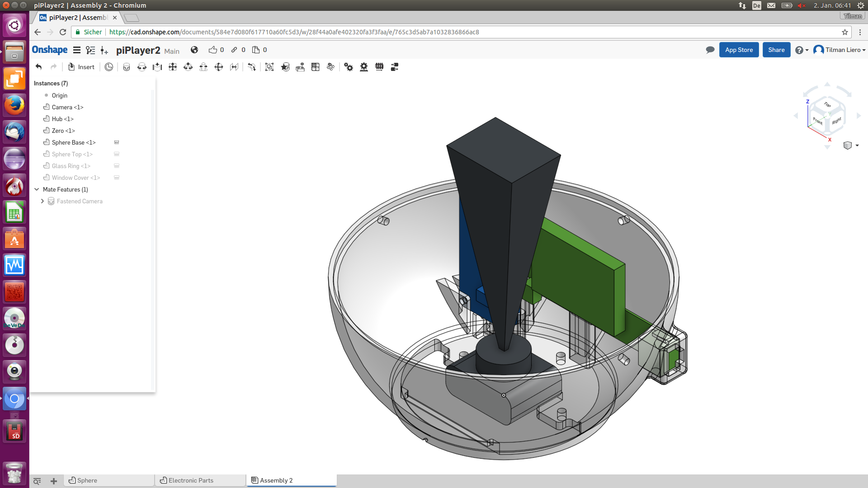The image size is (868, 488).
Task: Select the Tangent mate tool
Action: point(252,67)
